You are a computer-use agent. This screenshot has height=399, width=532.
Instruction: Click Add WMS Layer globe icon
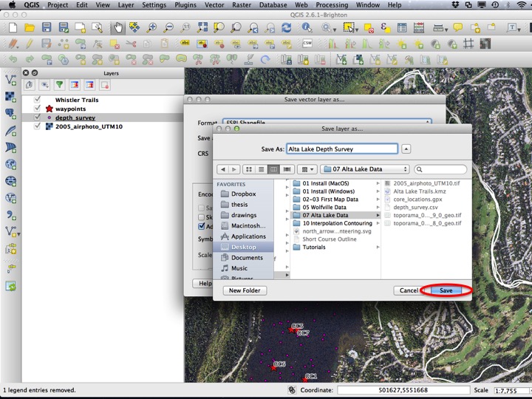11,164
